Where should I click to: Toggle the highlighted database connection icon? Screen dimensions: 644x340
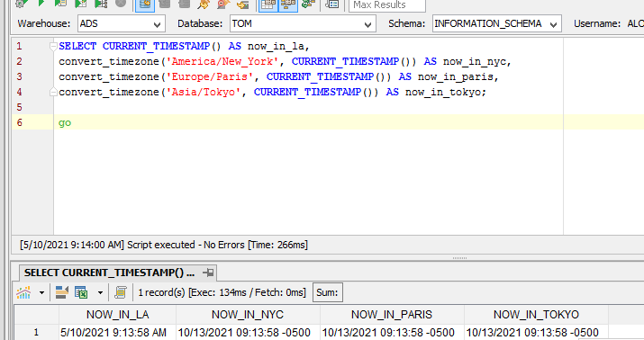[x=145, y=4]
